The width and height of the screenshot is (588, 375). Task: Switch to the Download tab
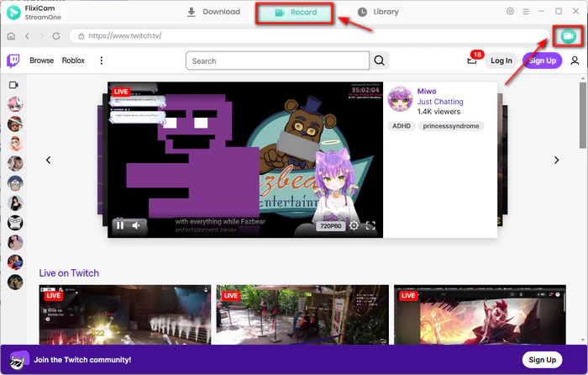pos(213,12)
